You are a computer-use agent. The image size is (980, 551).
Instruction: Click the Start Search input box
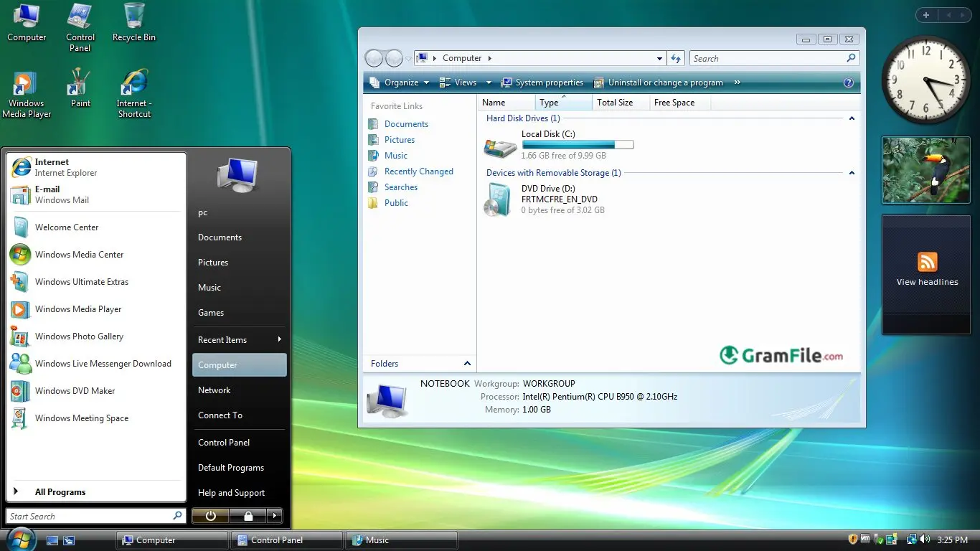(x=89, y=516)
